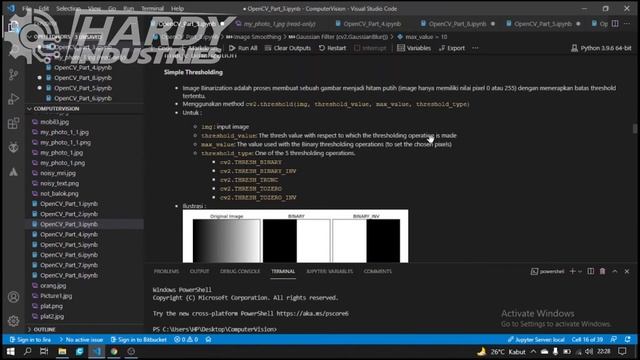Open errors and warnings count in status bar

click(186, 340)
